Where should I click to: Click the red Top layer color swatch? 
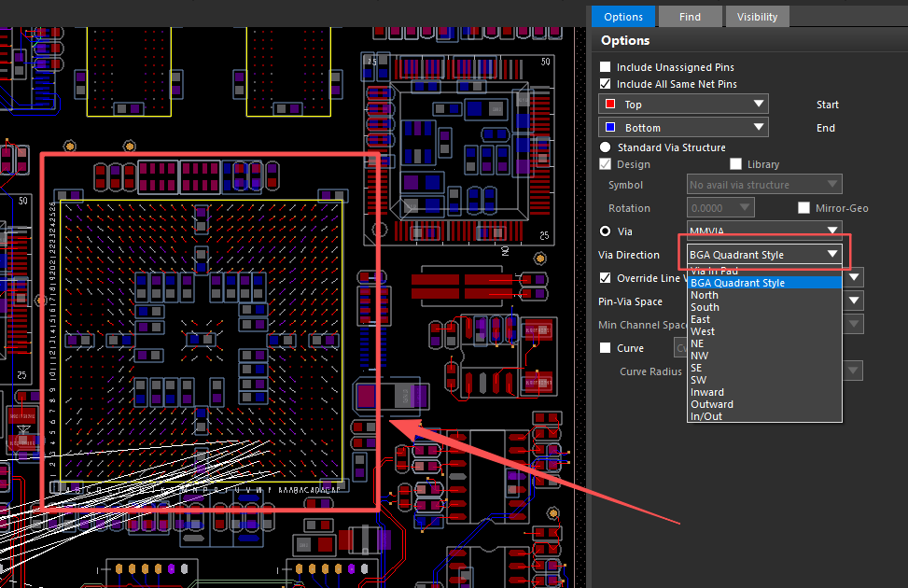click(610, 105)
